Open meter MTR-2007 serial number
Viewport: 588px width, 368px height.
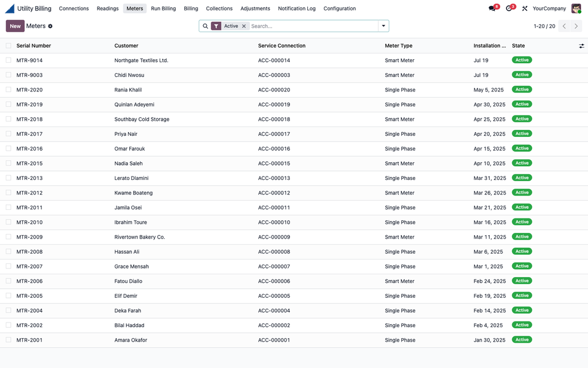coord(29,267)
